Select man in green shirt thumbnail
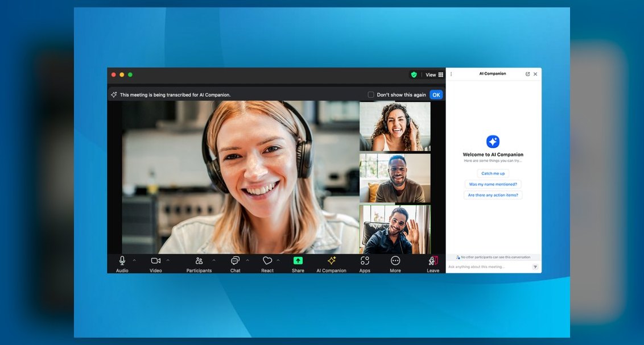 [395, 178]
